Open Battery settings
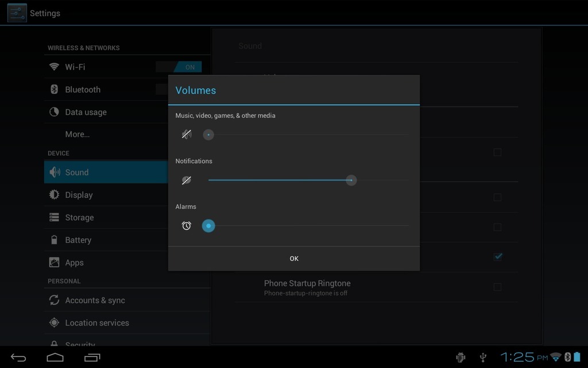Viewport: 588px width, 368px height. tap(106, 240)
